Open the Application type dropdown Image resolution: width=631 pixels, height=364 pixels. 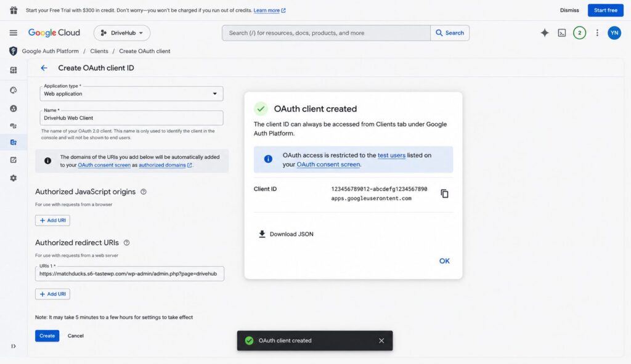click(132, 94)
